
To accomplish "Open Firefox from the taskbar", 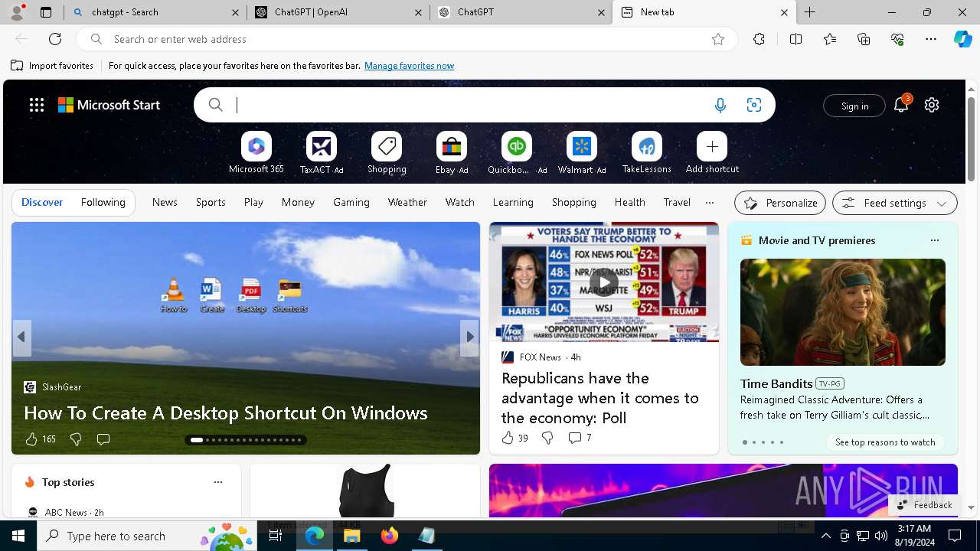I will click(x=390, y=536).
